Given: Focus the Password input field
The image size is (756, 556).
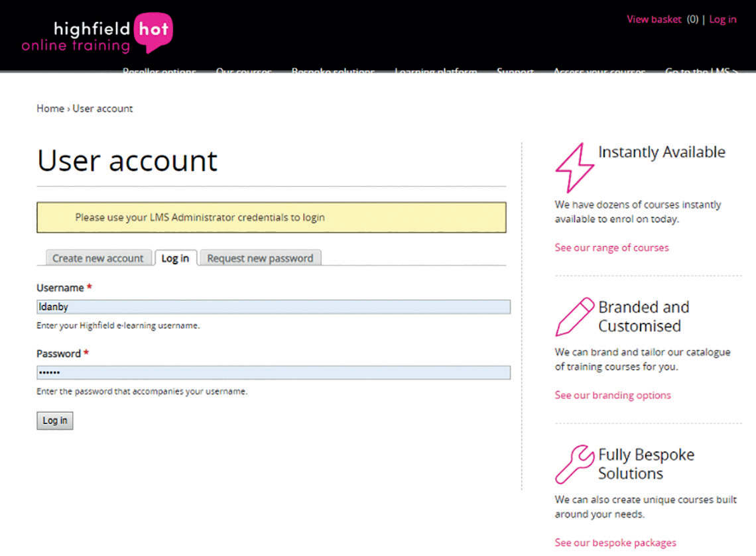Looking at the screenshot, I should pyautogui.click(x=273, y=372).
